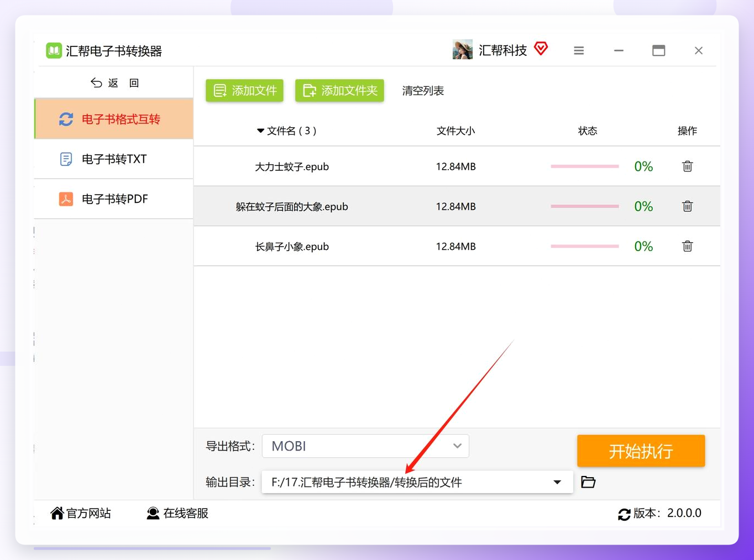This screenshot has height=560, width=754.
Task: Clear the list with 清空列表
Action: pos(423,91)
